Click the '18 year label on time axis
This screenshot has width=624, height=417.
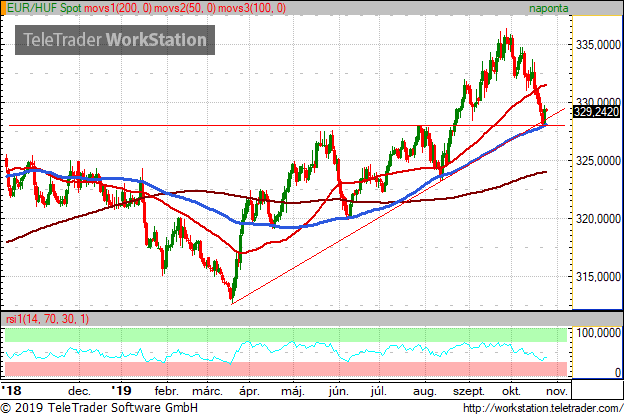(12, 391)
